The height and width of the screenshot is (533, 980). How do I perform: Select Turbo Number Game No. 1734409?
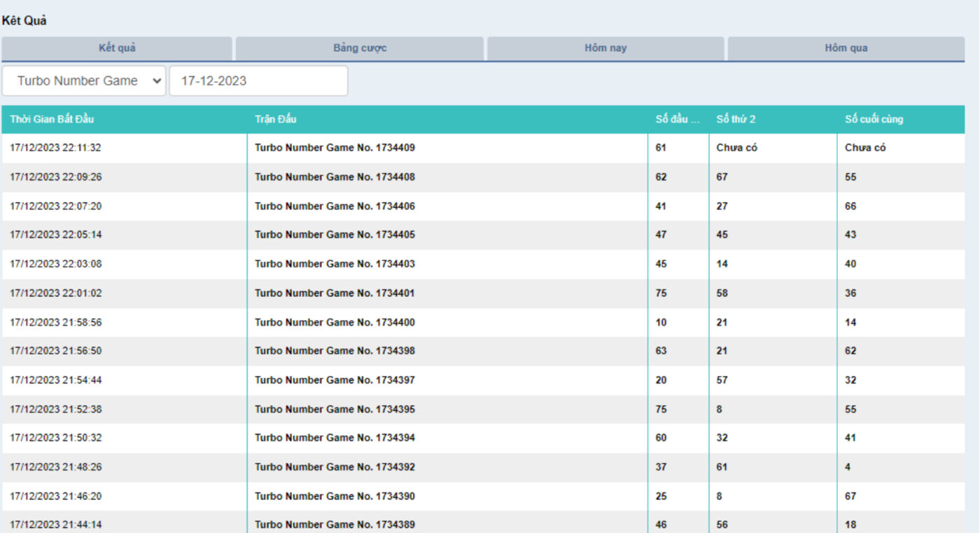pos(335,148)
